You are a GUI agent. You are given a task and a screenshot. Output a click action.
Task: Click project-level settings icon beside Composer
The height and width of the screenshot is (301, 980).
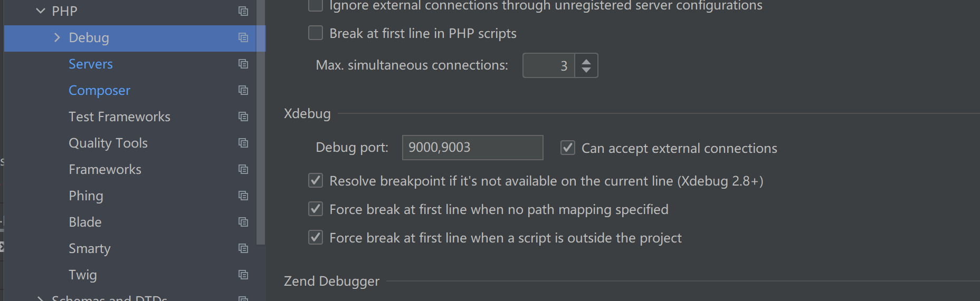pos(243,90)
